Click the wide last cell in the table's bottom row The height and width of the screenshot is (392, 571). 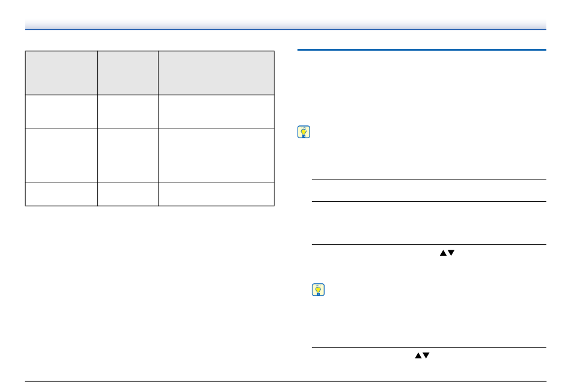click(216, 194)
